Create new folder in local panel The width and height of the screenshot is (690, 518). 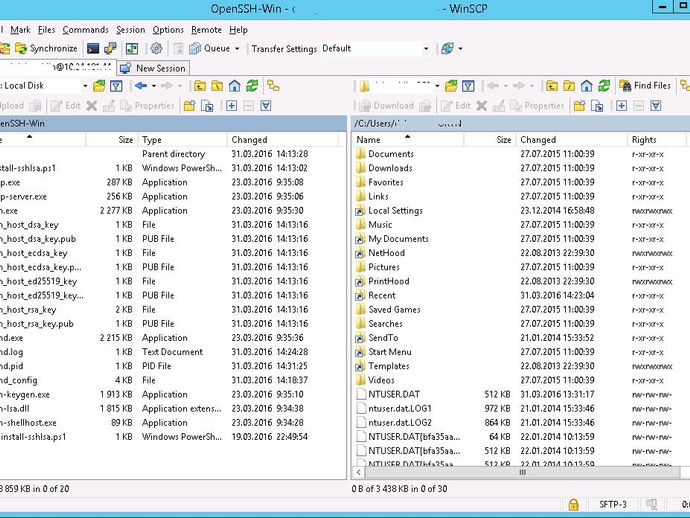(x=190, y=106)
